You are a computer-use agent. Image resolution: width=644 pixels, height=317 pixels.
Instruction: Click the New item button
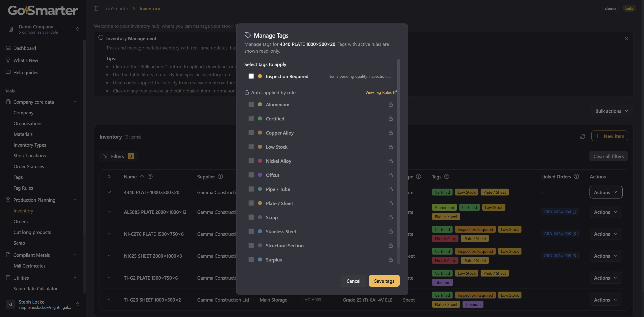(610, 136)
